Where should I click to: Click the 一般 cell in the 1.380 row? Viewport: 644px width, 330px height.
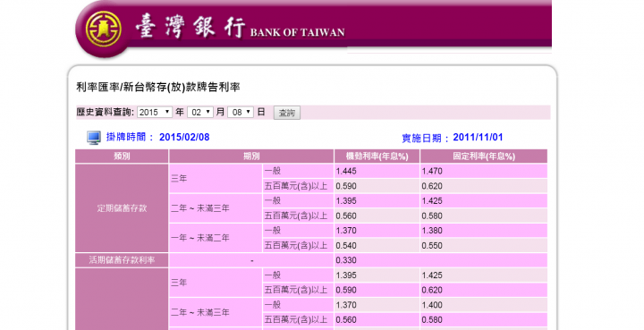[298, 231]
